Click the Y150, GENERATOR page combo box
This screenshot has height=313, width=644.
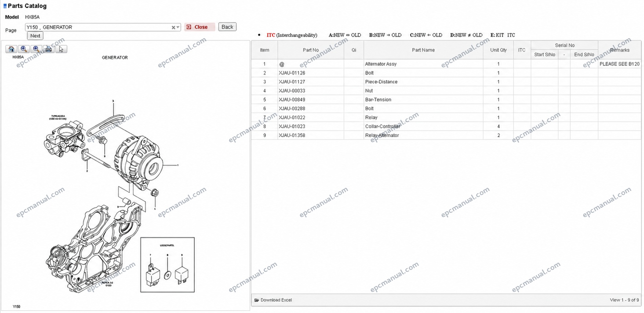pos(103,27)
